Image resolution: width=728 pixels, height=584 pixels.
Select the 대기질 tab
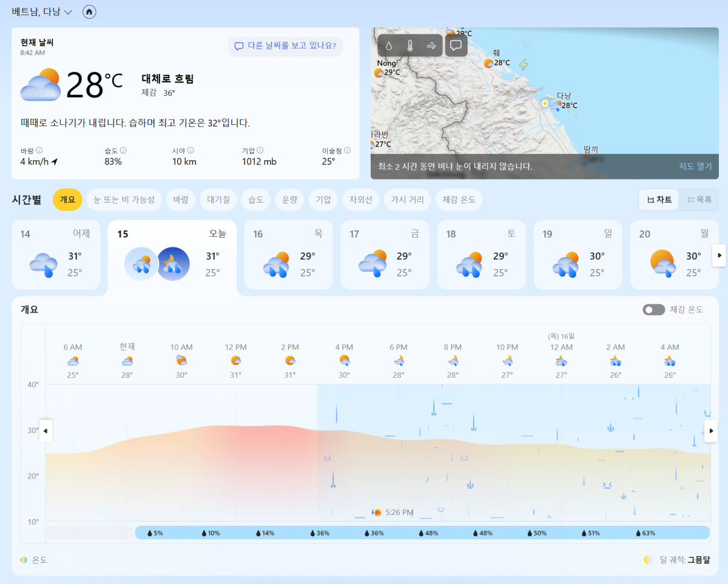point(218,200)
